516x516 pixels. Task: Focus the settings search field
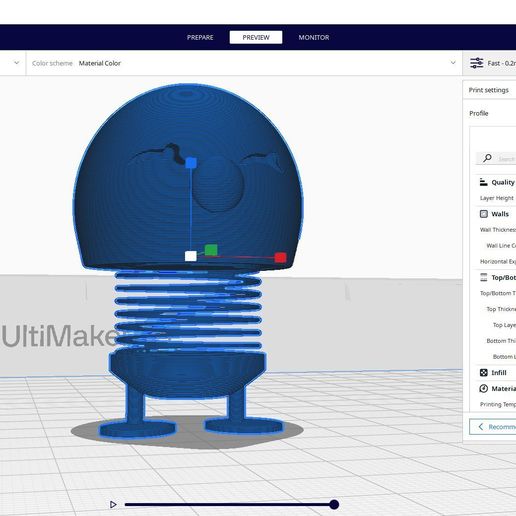pos(496,158)
